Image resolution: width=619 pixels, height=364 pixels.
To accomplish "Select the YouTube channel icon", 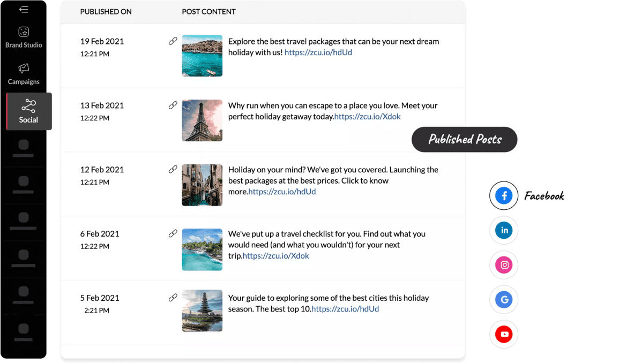I will [504, 335].
